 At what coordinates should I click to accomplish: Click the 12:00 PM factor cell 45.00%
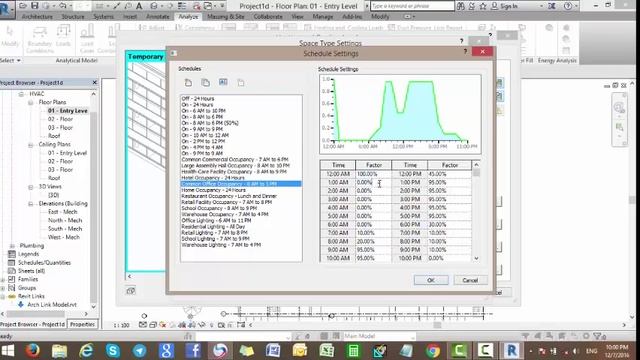[449, 174]
